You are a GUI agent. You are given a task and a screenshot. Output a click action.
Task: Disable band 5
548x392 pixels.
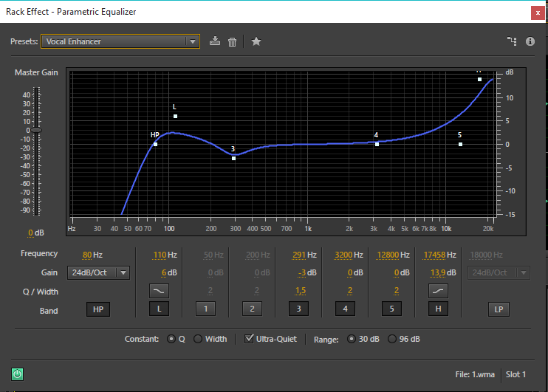[x=391, y=309]
